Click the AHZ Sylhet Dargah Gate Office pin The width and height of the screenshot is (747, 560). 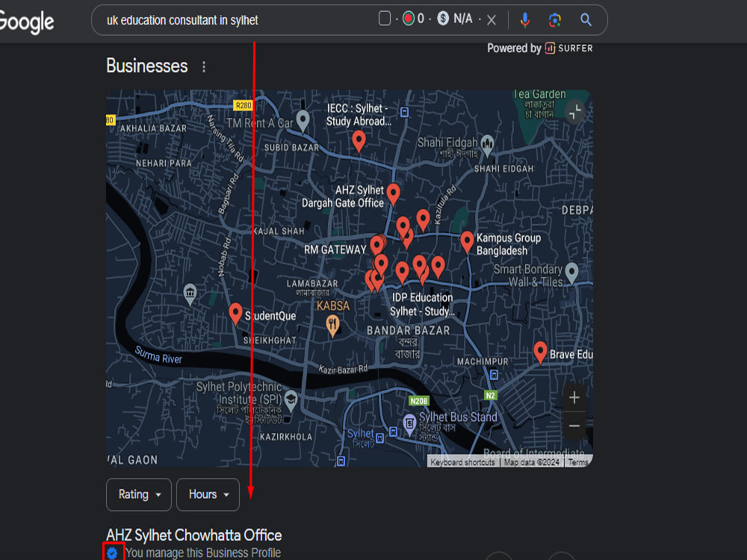click(x=393, y=193)
